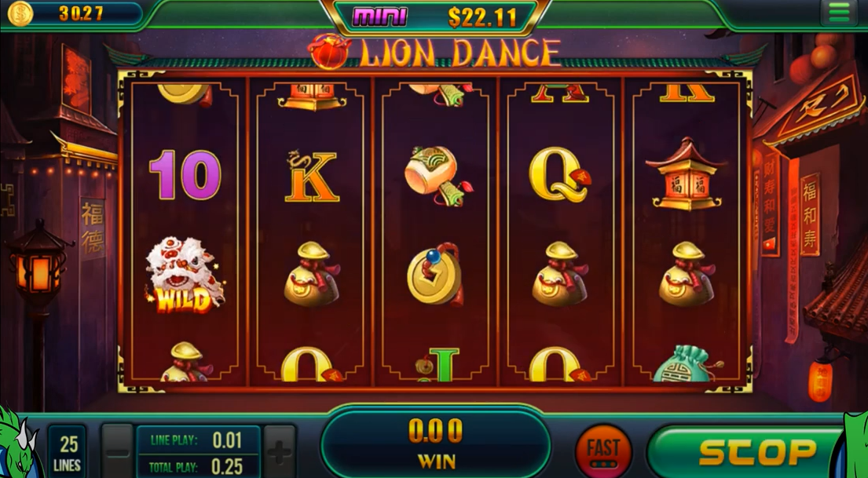Screen dimensions: 868x478
Task: Decrease line play with minus button
Action: coord(117,451)
